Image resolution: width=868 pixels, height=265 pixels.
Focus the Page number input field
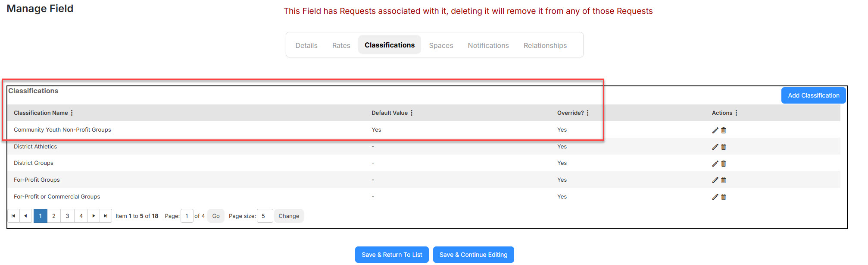[x=187, y=216]
